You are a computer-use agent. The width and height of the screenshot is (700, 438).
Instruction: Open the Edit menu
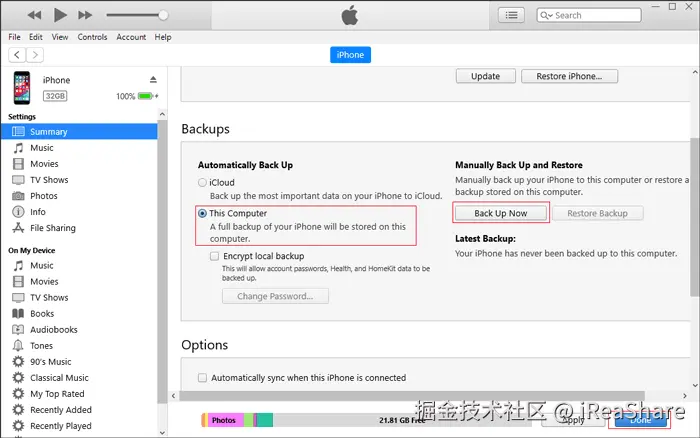[x=36, y=37]
